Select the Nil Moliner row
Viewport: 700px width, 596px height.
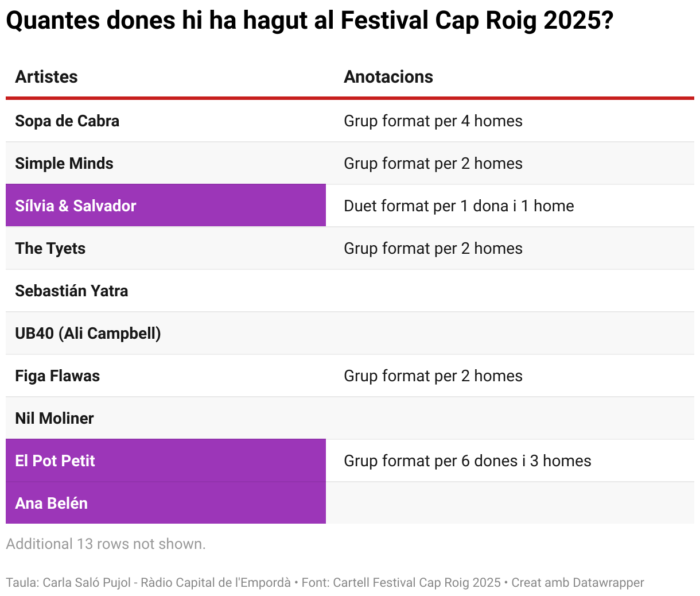point(350,418)
